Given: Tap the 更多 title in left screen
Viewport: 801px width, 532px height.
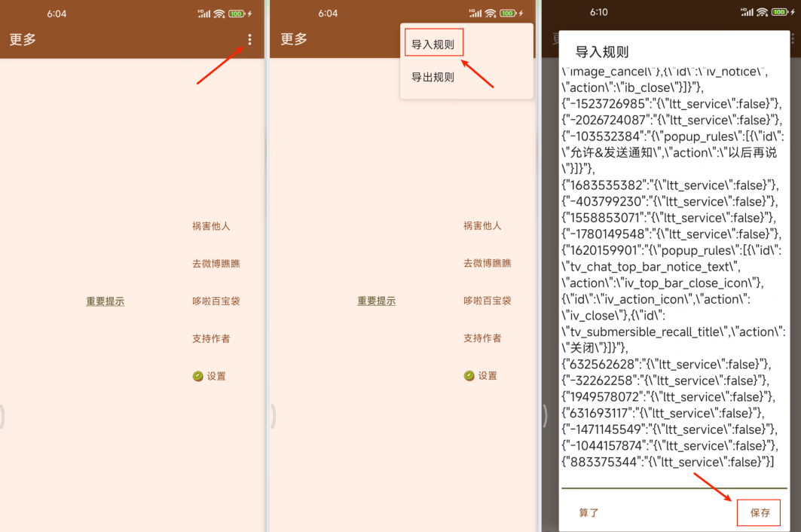Looking at the screenshot, I should [x=23, y=40].
